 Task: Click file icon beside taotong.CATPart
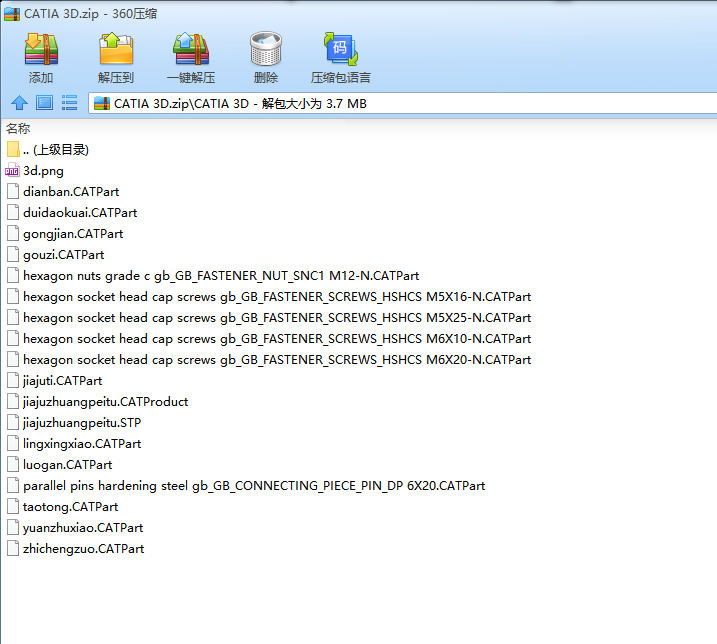tap(13, 507)
